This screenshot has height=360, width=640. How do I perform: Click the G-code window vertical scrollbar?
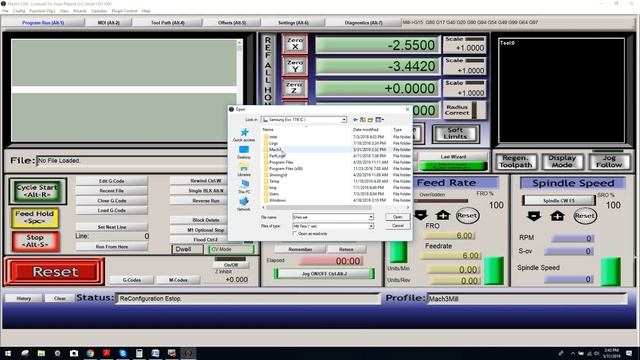[240, 91]
